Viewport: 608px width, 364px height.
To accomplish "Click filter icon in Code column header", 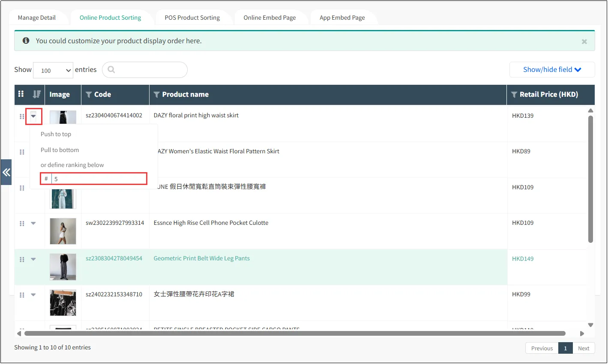I will (x=89, y=95).
